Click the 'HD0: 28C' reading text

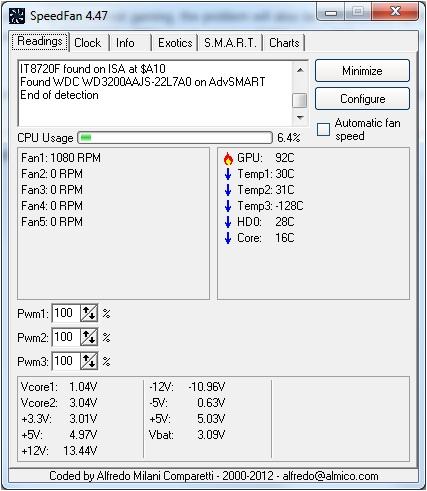(x=266, y=222)
